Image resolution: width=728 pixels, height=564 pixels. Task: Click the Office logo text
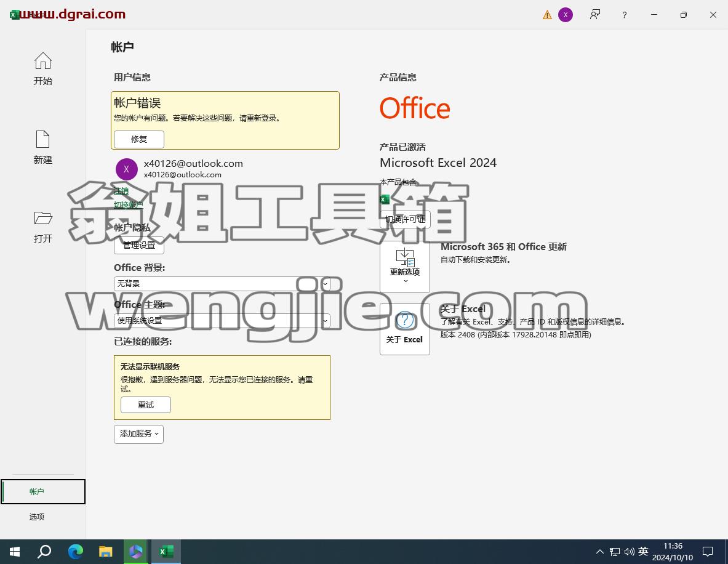pos(415,108)
